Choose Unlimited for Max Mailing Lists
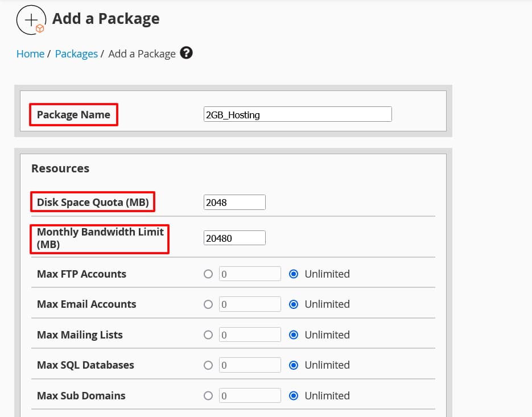This screenshot has height=417, width=532. pyautogui.click(x=294, y=335)
